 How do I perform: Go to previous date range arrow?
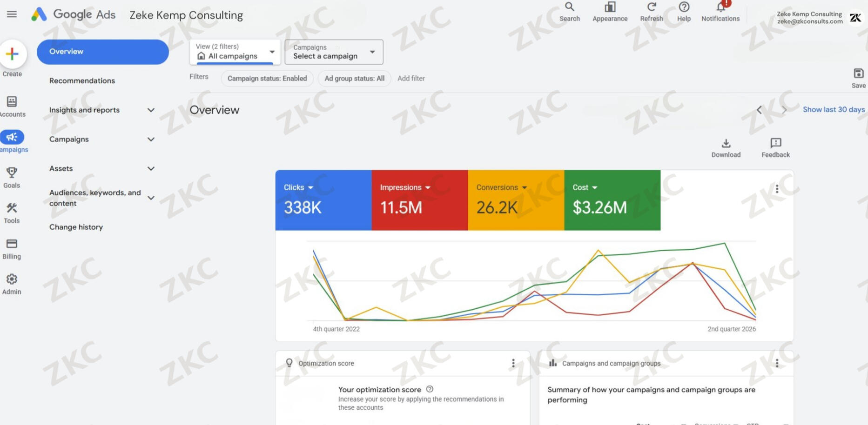point(759,110)
